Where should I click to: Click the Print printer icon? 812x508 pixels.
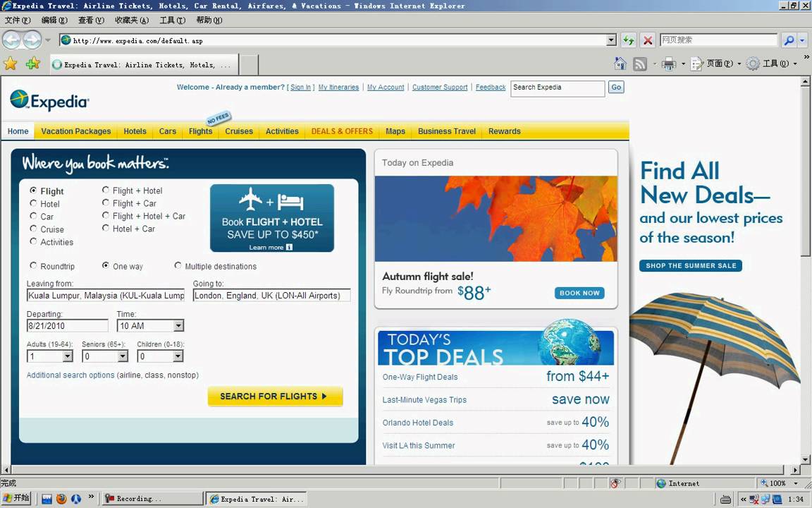coord(669,64)
